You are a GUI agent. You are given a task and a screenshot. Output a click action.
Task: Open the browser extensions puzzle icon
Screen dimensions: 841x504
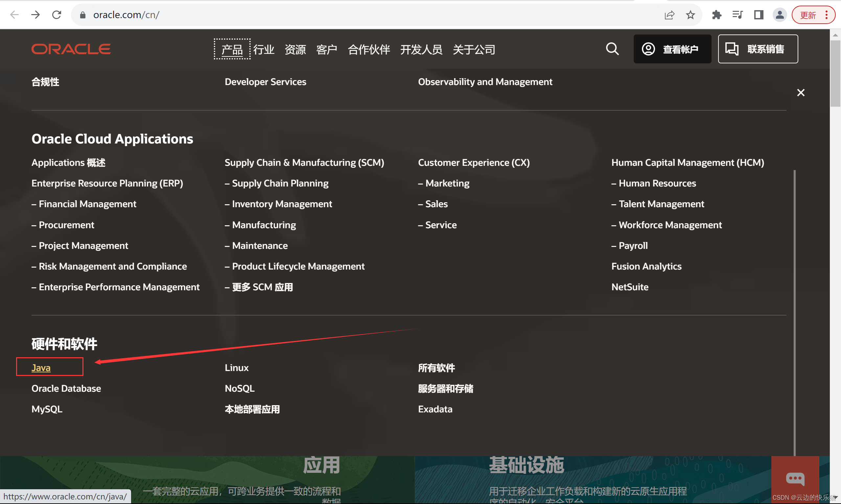[x=716, y=15]
